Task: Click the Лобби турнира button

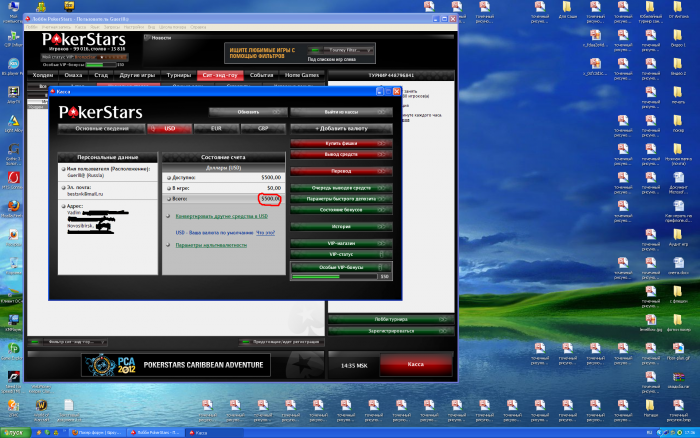Action: point(392,320)
